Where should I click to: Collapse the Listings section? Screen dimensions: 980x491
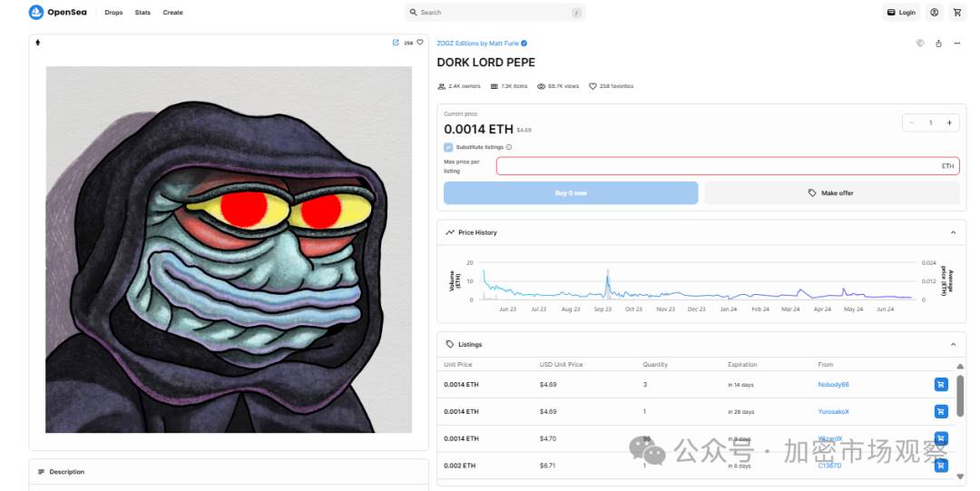[x=953, y=345]
